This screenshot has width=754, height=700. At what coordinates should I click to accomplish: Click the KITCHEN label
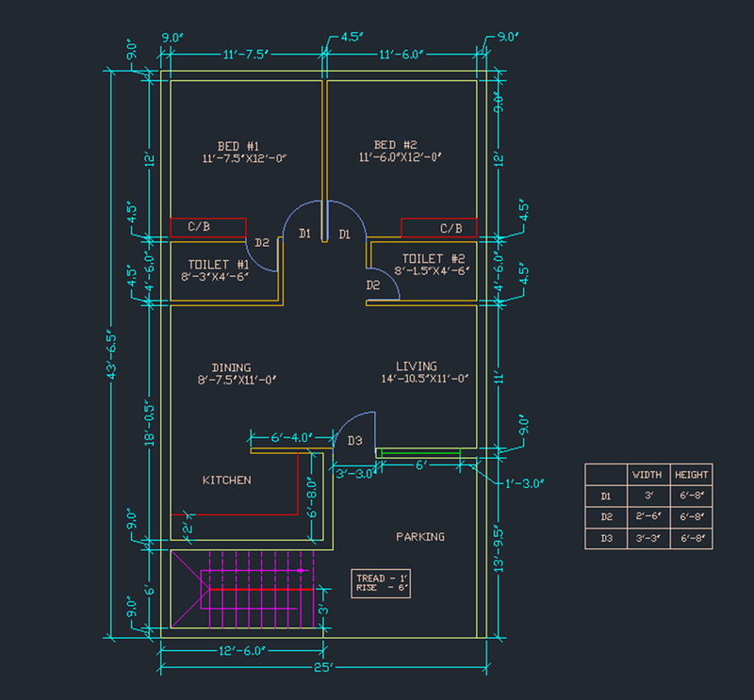226,480
